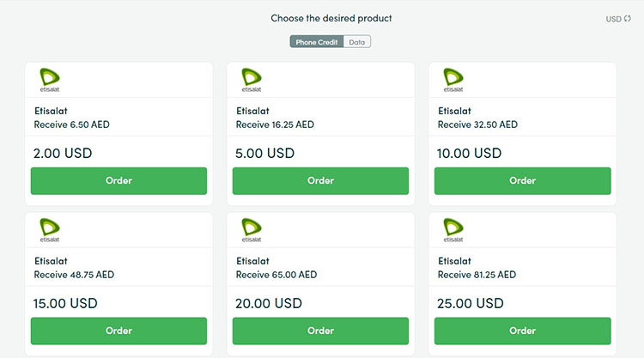Click the Etisalat logo on 6.50 AED card

tap(50, 80)
